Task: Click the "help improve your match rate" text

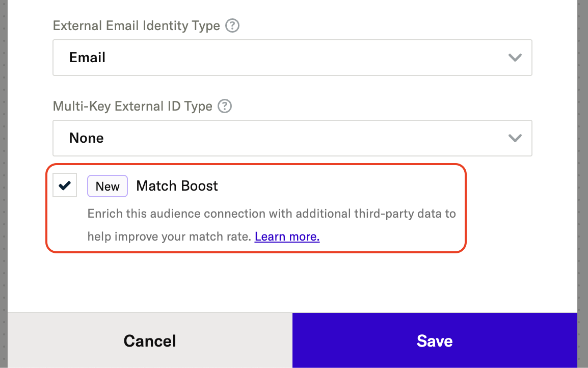Action: tap(170, 236)
